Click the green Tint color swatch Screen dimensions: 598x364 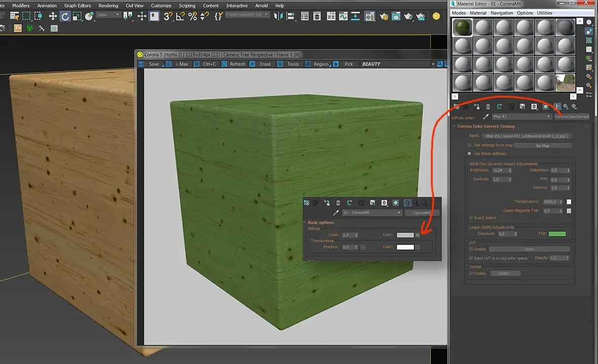[557, 234]
